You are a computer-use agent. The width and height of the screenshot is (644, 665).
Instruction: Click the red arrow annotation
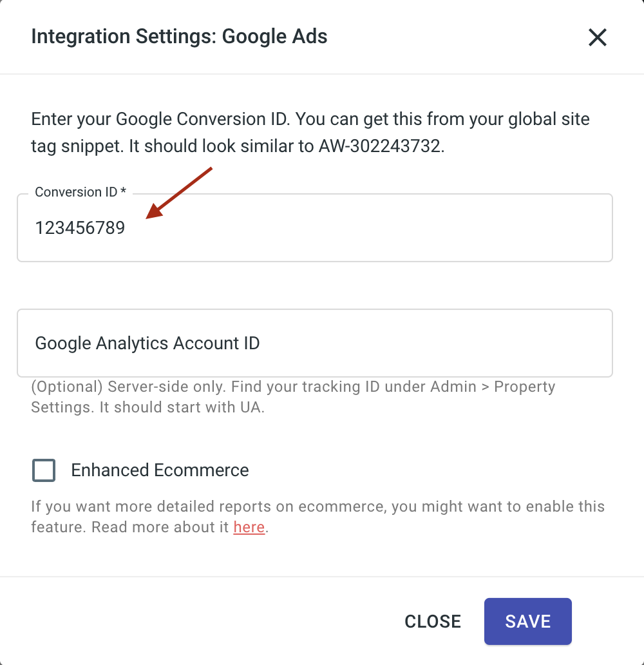pos(179,193)
